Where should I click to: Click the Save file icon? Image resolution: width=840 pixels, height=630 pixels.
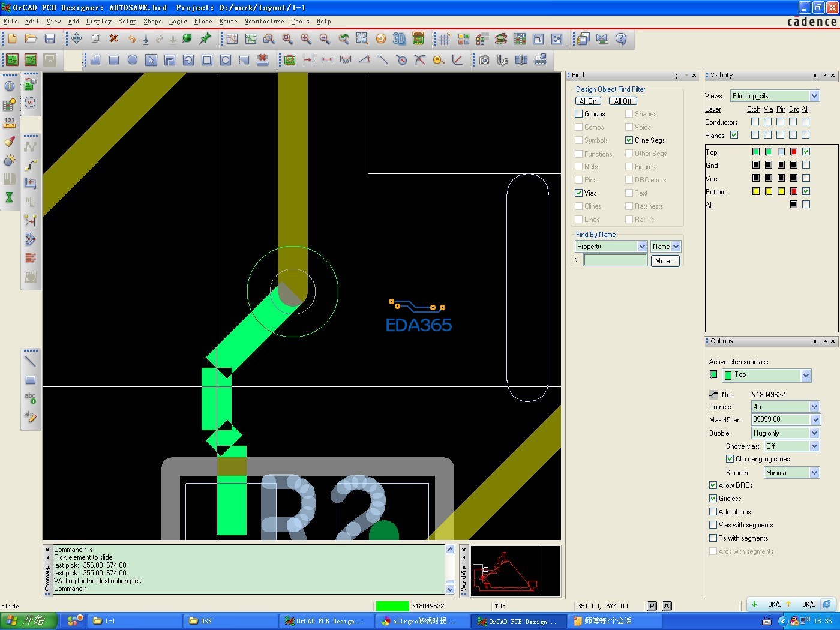pos(50,39)
